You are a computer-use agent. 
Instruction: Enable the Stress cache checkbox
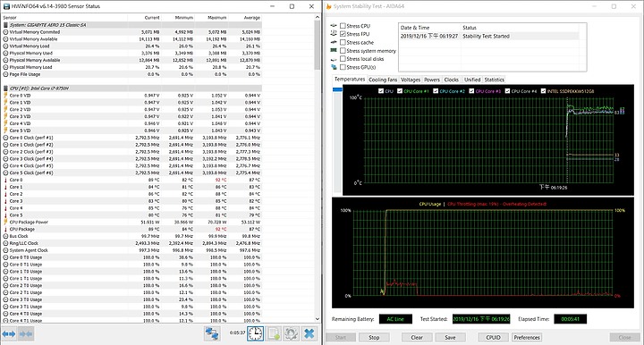pyautogui.click(x=343, y=42)
